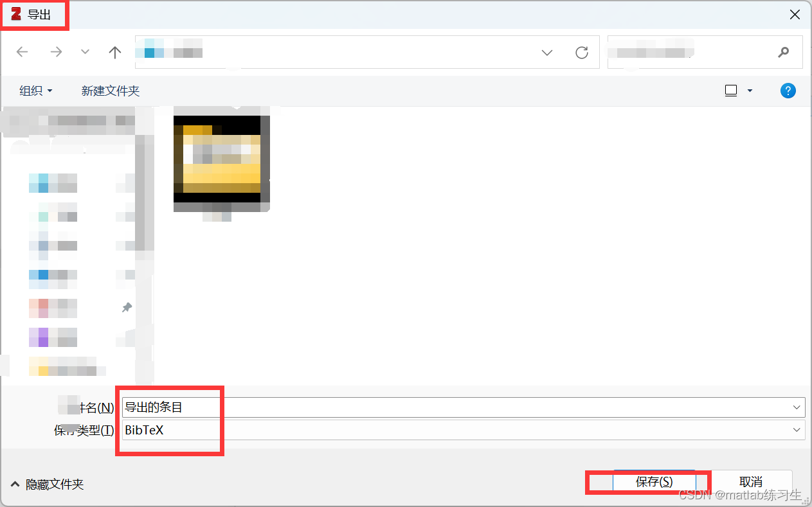Click the view layout icon

(x=731, y=91)
